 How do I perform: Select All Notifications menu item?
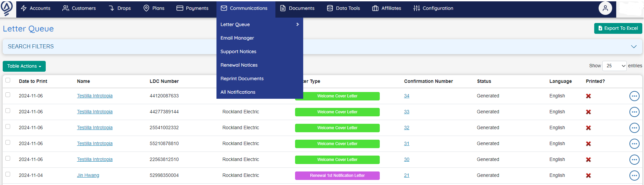click(238, 92)
